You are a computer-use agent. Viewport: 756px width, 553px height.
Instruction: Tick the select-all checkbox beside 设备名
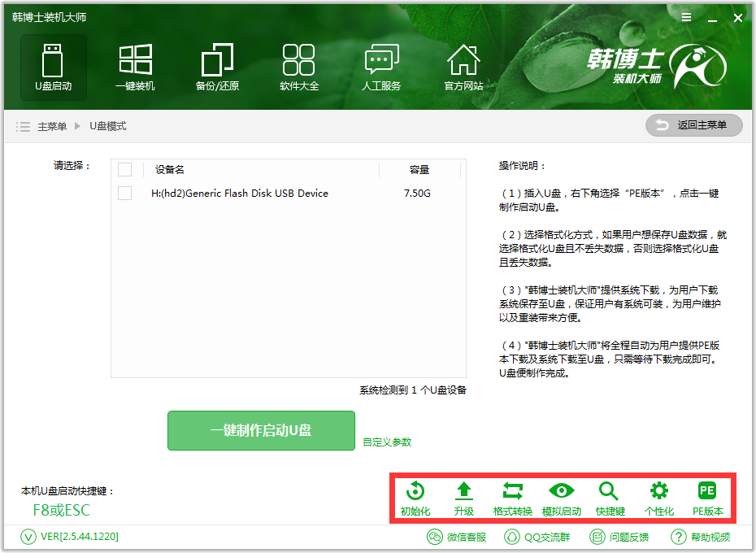point(125,169)
